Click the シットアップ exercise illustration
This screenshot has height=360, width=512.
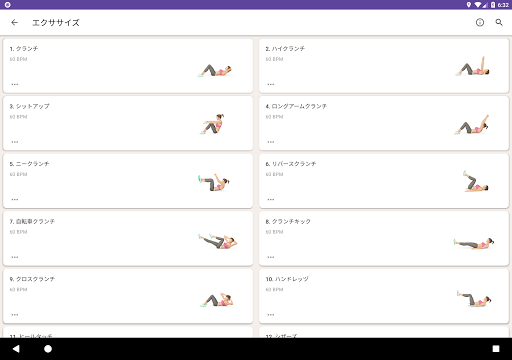pos(212,124)
